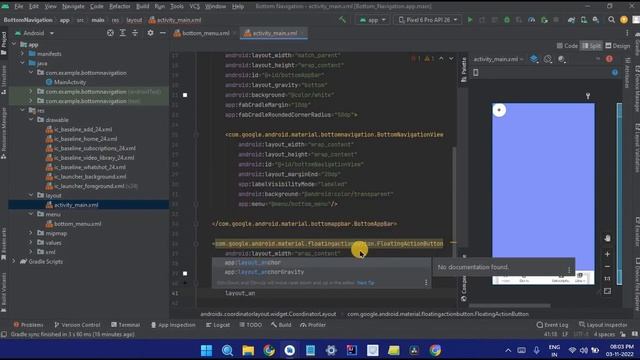The width and height of the screenshot is (640, 360).
Task: Start debugging with the bug icon
Action: (x=507, y=20)
